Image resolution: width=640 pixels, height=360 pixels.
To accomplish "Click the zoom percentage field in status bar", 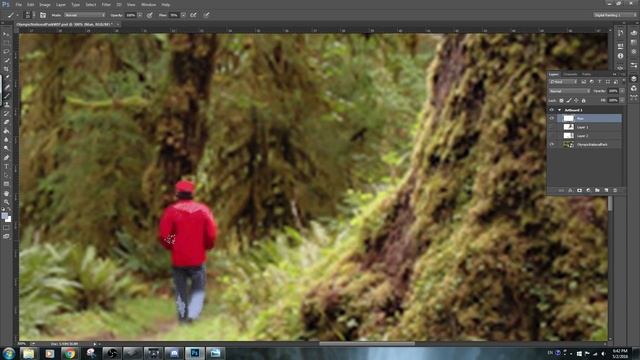I will (x=23, y=344).
